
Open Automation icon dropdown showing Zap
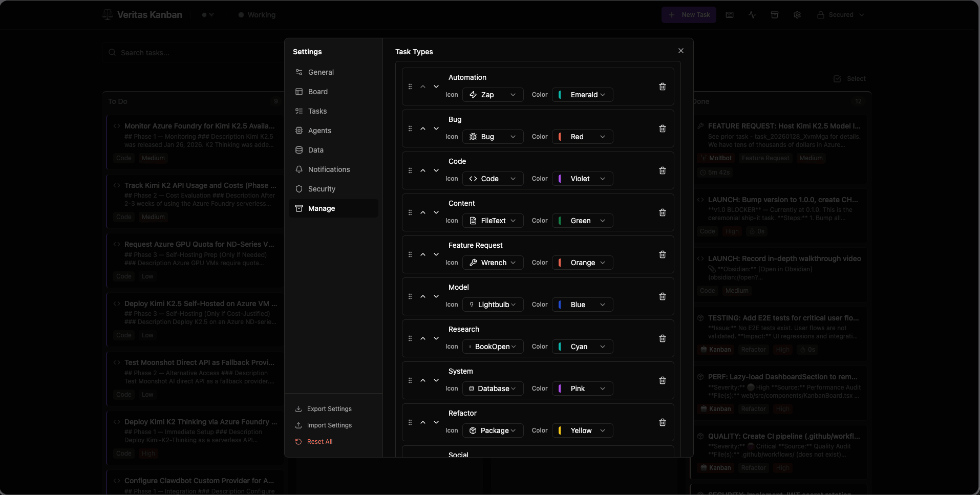pyautogui.click(x=493, y=95)
